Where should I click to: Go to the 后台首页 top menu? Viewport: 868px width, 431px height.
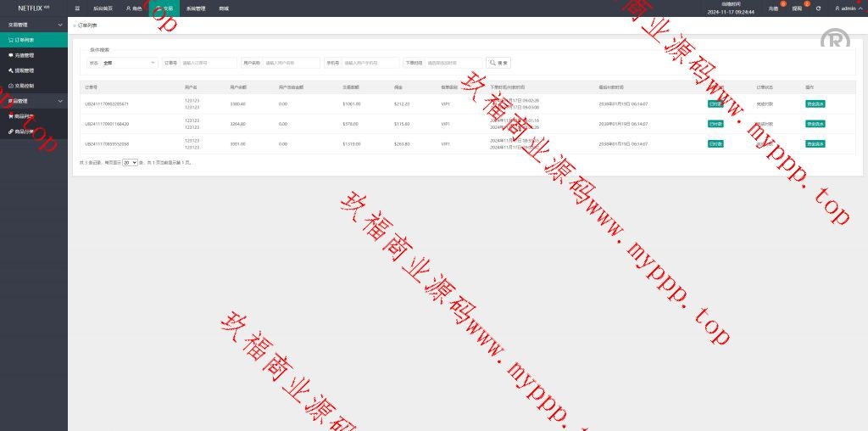click(103, 8)
